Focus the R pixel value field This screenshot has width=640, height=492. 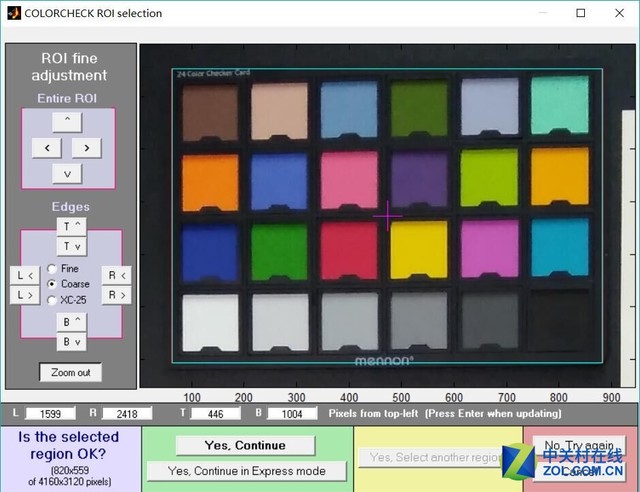pos(127,414)
